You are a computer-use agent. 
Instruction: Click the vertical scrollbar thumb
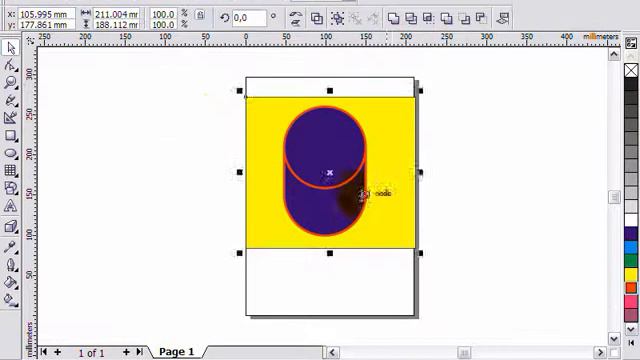[614, 197]
